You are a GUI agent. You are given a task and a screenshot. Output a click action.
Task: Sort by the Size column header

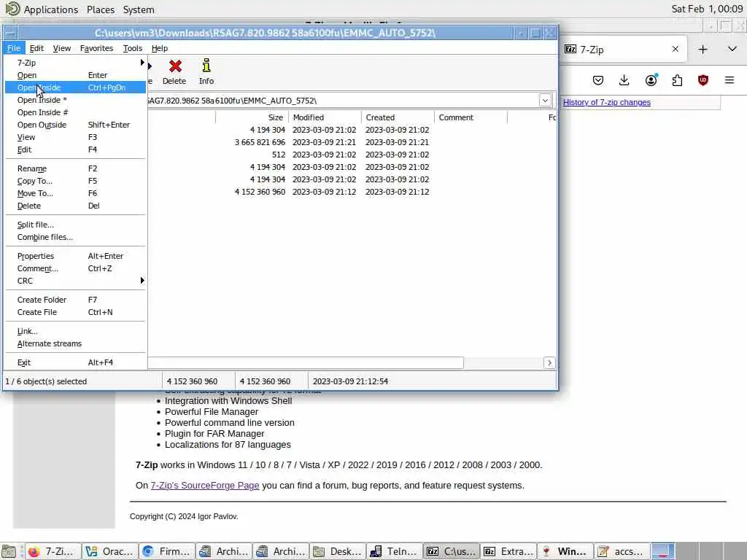click(x=252, y=117)
